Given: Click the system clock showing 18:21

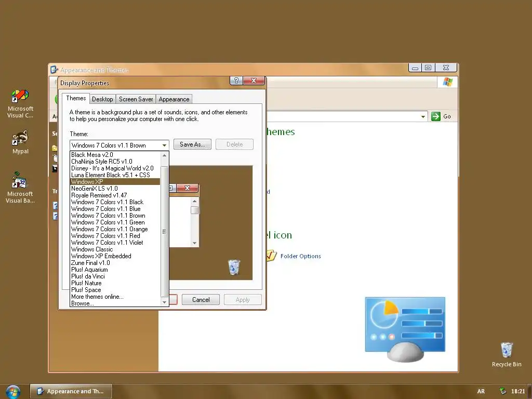Looking at the screenshot, I should coord(518,391).
